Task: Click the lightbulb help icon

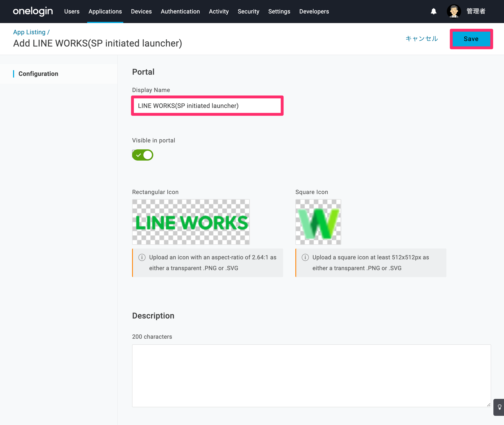Action: pos(500,407)
